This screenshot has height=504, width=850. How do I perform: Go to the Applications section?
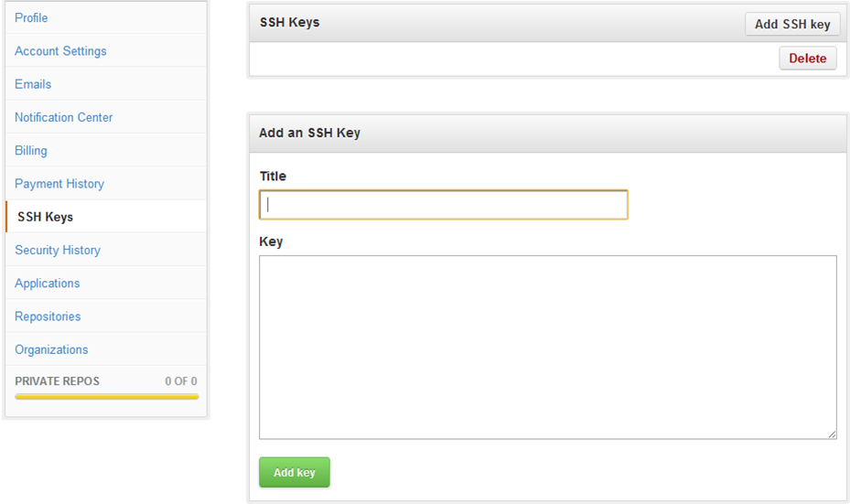pos(48,284)
